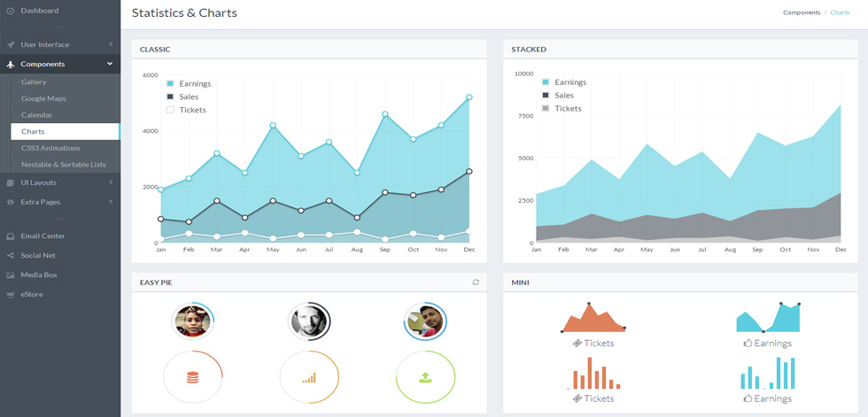Toggle Earnings legend swatch in Classic chart
The image size is (868, 417).
[170, 83]
